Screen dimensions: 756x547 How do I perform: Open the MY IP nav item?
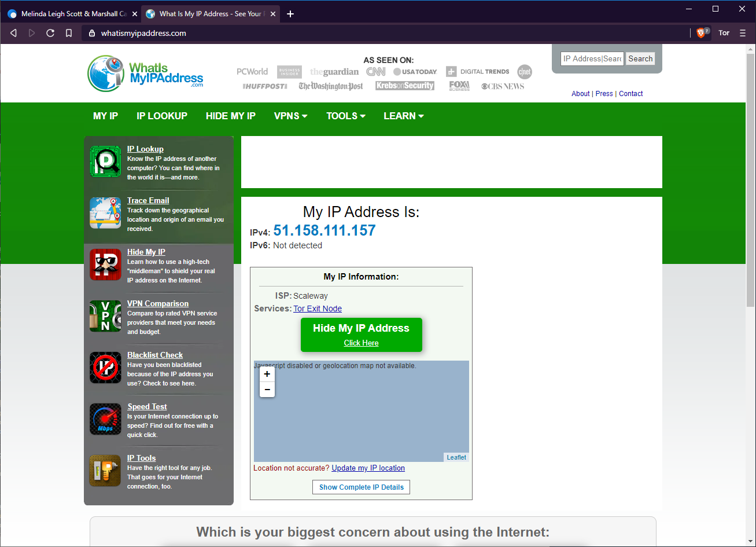[x=105, y=116]
